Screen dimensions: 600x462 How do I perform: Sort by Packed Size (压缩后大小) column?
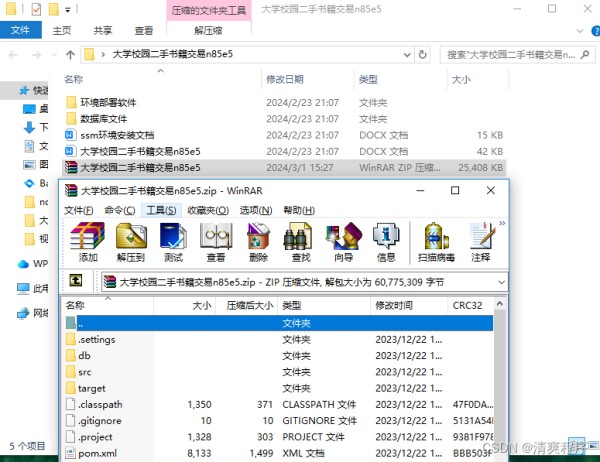click(246, 305)
